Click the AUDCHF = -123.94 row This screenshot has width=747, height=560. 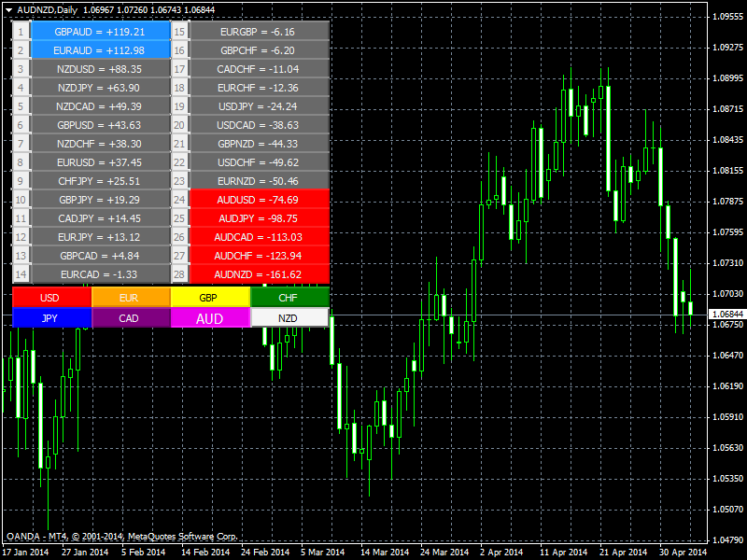259,256
